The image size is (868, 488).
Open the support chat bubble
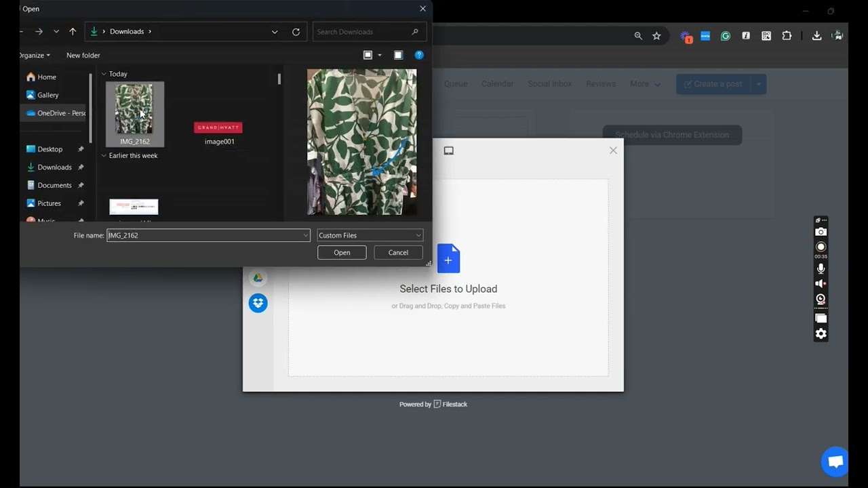(x=835, y=462)
